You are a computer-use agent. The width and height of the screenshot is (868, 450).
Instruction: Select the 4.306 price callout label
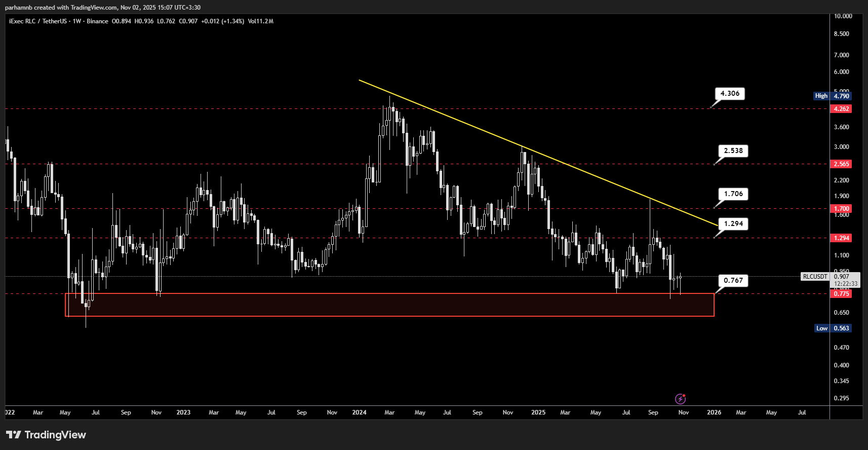point(730,93)
